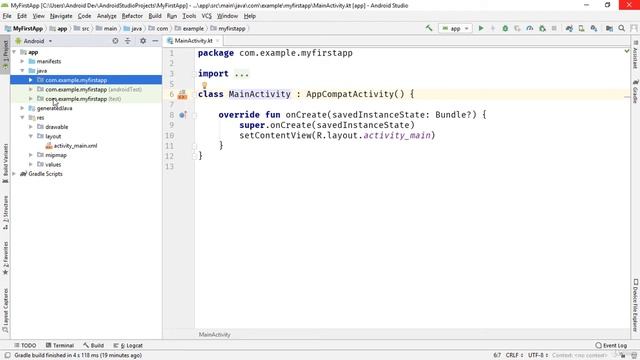Image resolution: width=640 pixels, height=360 pixels.
Task: Open the Device File Explorer side tab
Action: [x=635, y=305]
